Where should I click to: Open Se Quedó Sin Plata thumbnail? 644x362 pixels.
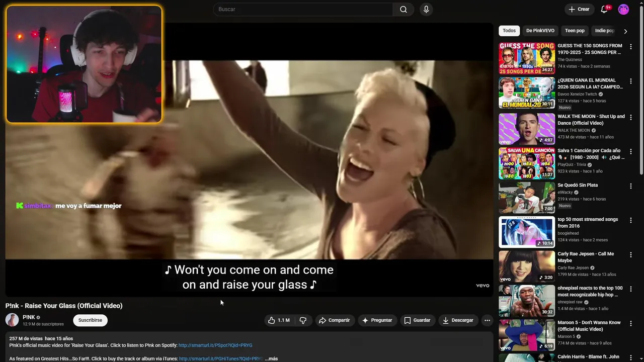coord(527,198)
